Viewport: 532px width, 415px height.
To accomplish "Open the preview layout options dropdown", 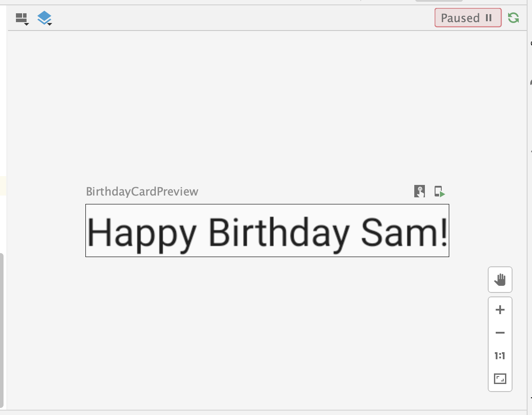I will (22, 19).
